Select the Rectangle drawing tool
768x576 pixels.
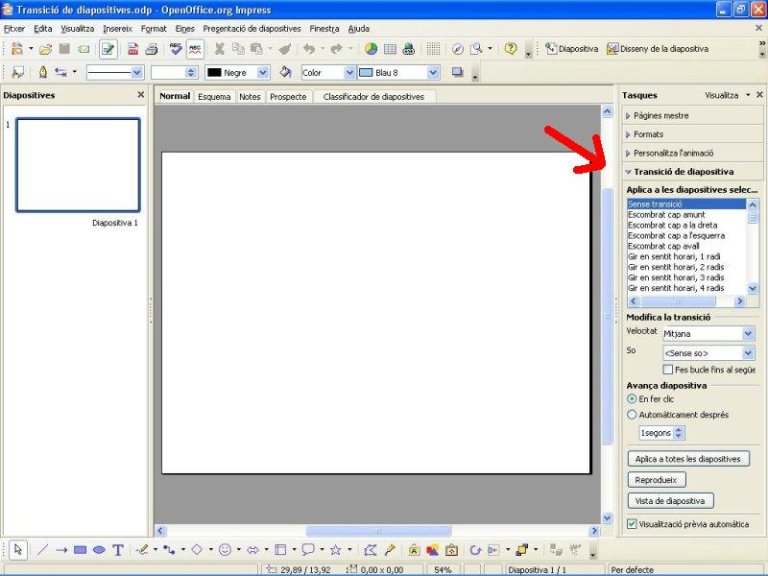[x=80, y=550]
